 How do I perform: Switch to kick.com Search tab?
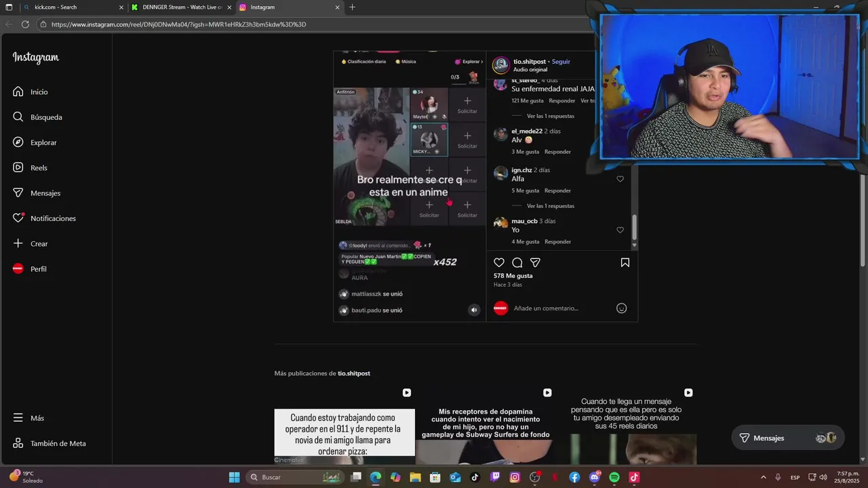point(73,7)
